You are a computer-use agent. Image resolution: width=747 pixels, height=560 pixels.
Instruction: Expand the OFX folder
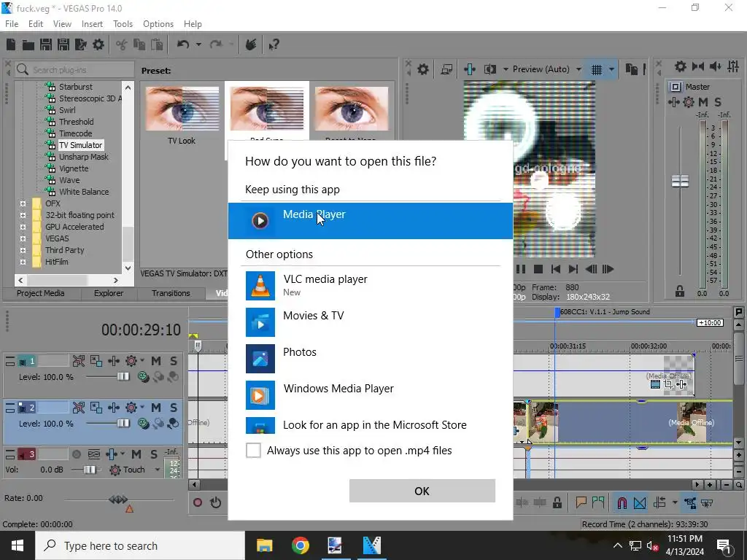[x=23, y=204]
